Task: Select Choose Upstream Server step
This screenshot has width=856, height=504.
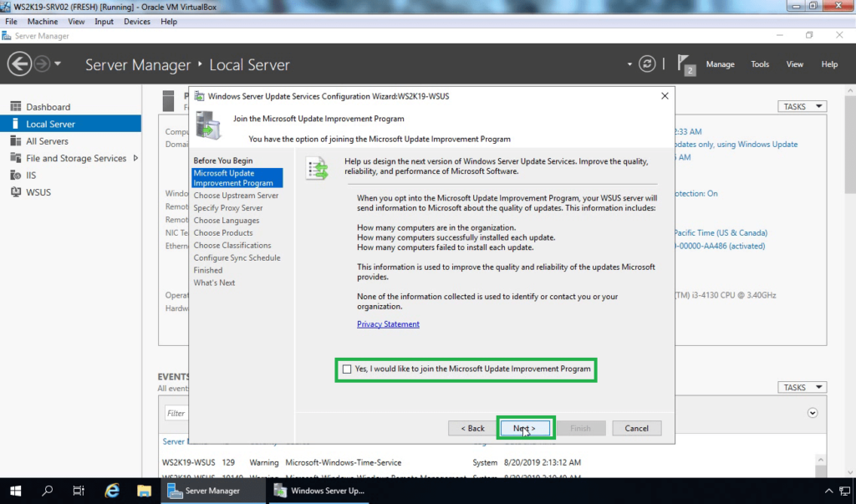Action: [236, 195]
